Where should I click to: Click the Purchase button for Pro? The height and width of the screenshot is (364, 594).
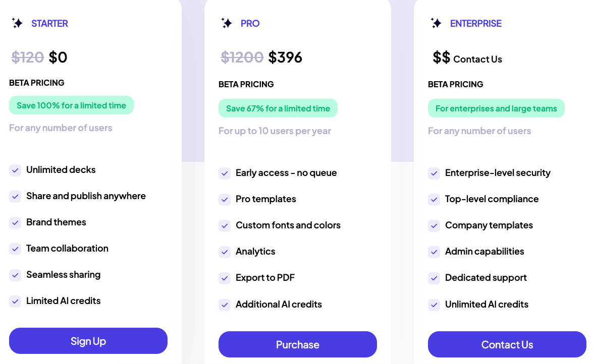pyautogui.click(x=298, y=344)
